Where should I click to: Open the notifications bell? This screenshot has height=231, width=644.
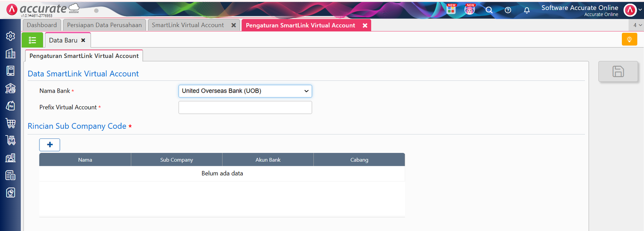coord(527,10)
